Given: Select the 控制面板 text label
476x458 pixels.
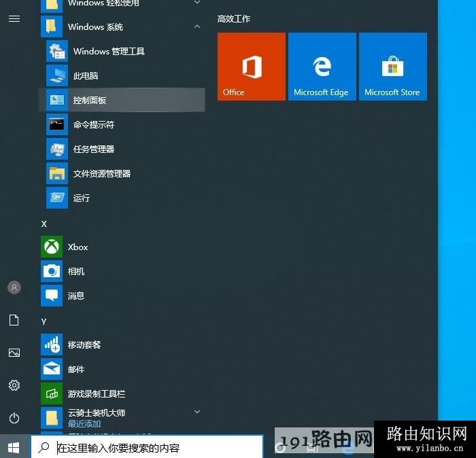Looking at the screenshot, I should click(x=90, y=100).
